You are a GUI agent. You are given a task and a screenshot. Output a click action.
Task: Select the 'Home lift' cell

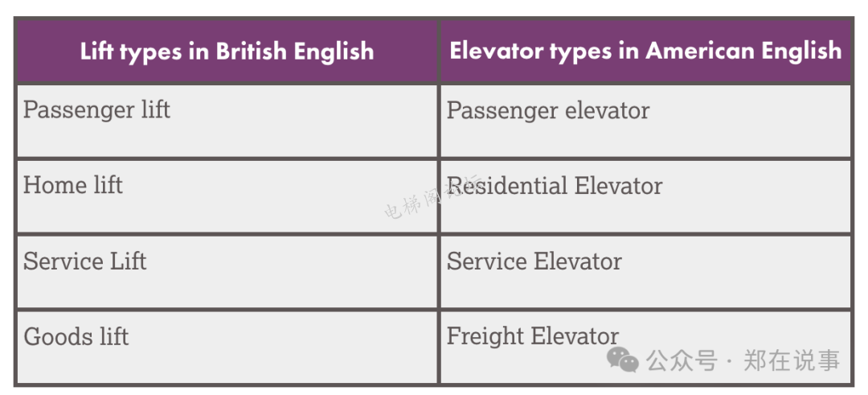[73, 185]
